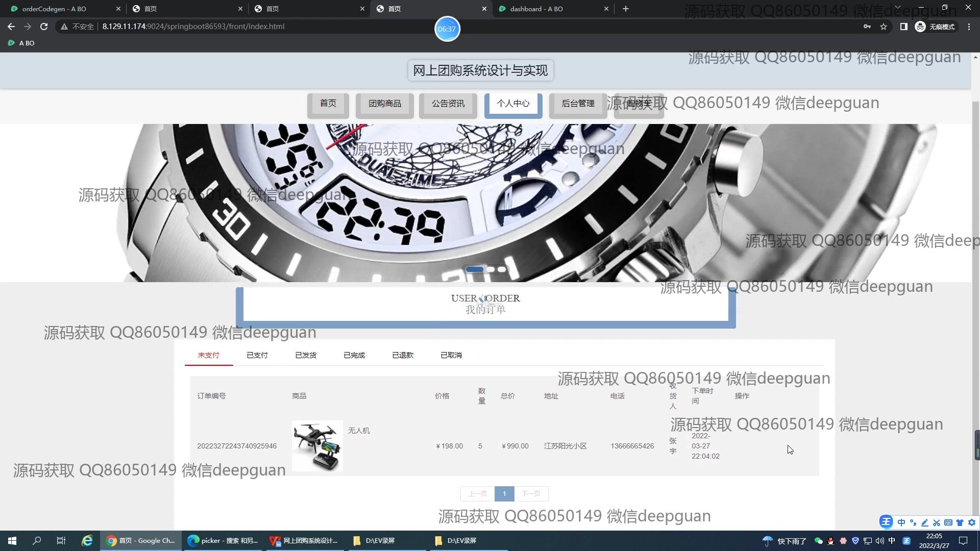The image size is (980, 551).
Task: Switch to the 已支付 orders tab
Action: 257,355
